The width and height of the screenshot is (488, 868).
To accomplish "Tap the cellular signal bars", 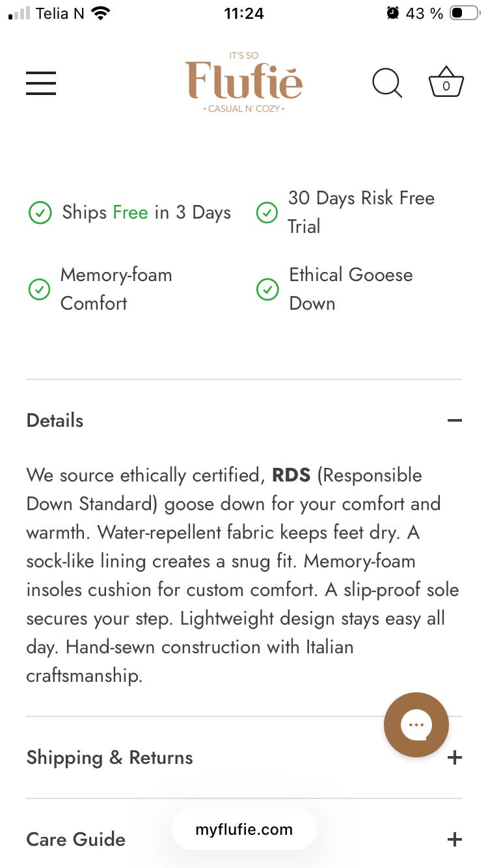I will pos(19,14).
